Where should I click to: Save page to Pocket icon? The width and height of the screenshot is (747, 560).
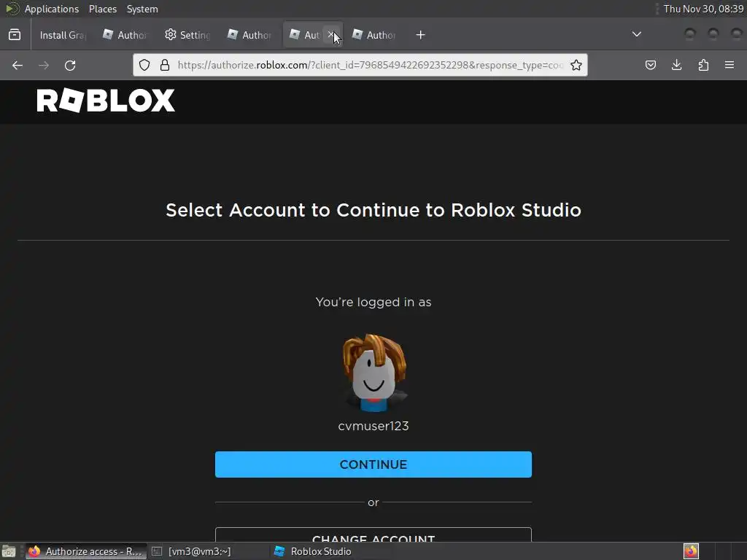(x=650, y=65)
